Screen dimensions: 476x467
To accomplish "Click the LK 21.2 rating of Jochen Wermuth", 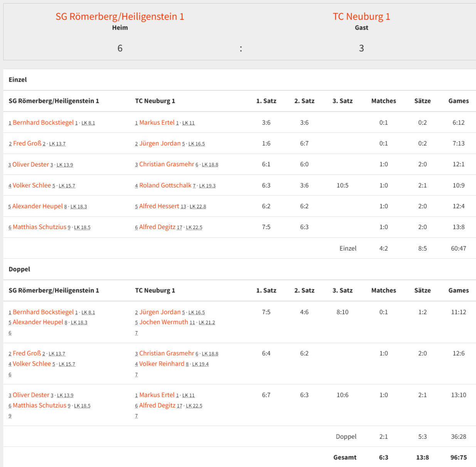I will click(x=207, y=323).
